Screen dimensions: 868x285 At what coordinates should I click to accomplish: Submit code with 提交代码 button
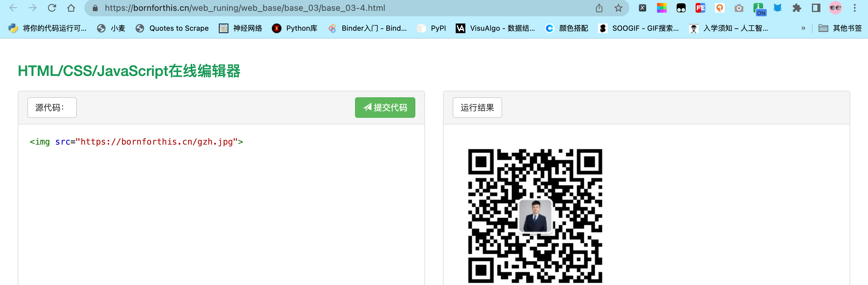point(385,108)
